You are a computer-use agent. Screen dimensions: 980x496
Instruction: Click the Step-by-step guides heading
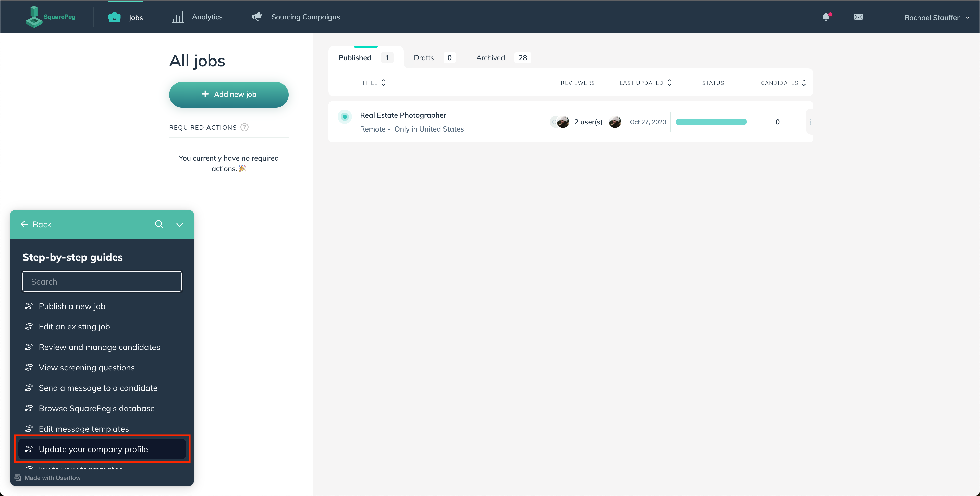coord(73,257)
